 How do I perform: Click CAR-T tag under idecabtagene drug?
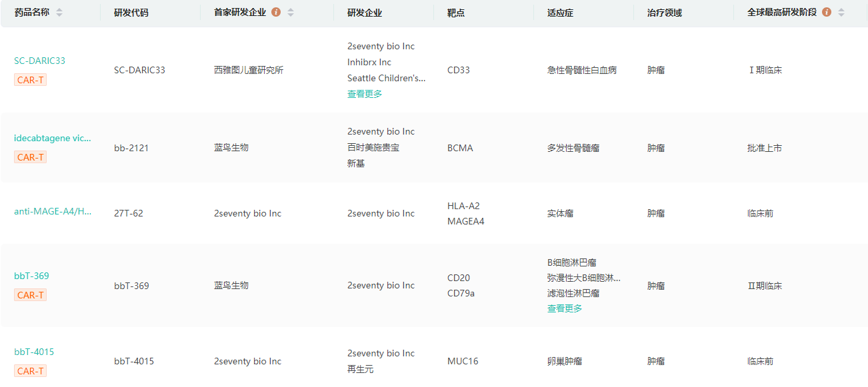(31, 157)
